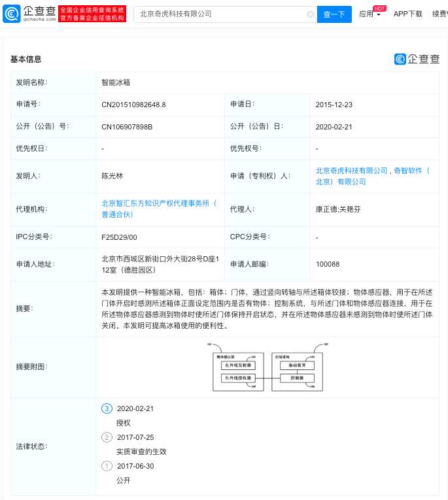
Task: Click the application date 2015-12-23
Action: (334, 105)
